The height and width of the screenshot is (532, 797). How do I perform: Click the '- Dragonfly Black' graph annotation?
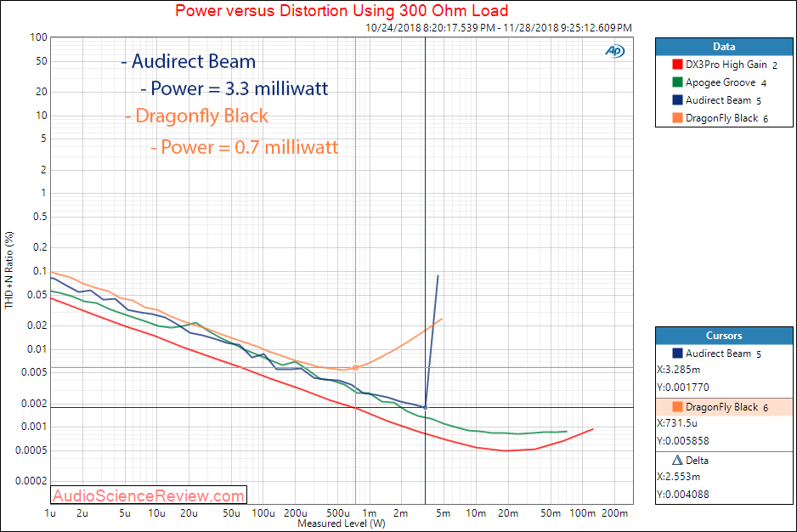tap(197, 116)
